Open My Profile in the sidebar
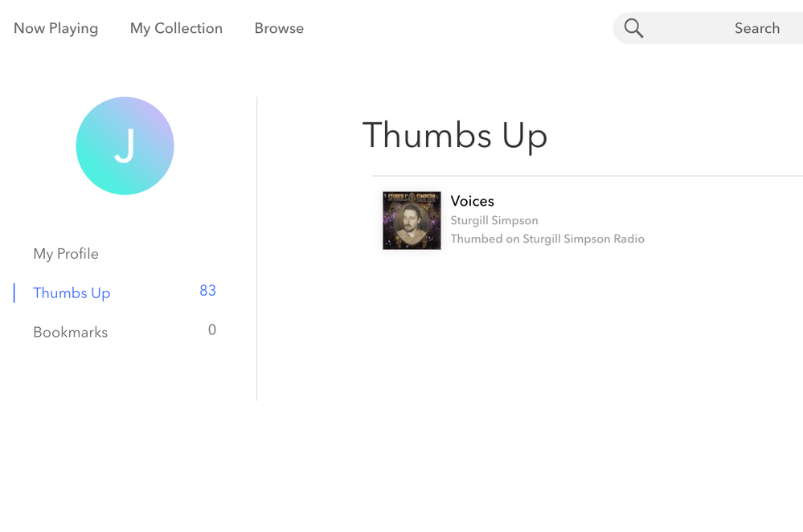Image resolution: width=803 pixels, height=532 pixels. pos(66,254)
